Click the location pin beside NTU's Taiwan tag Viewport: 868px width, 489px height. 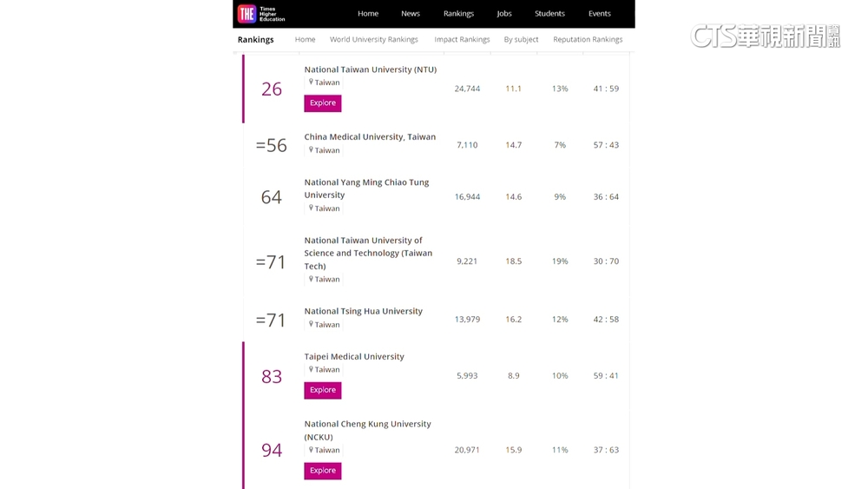pyautogui.click(x=311, y=83)
